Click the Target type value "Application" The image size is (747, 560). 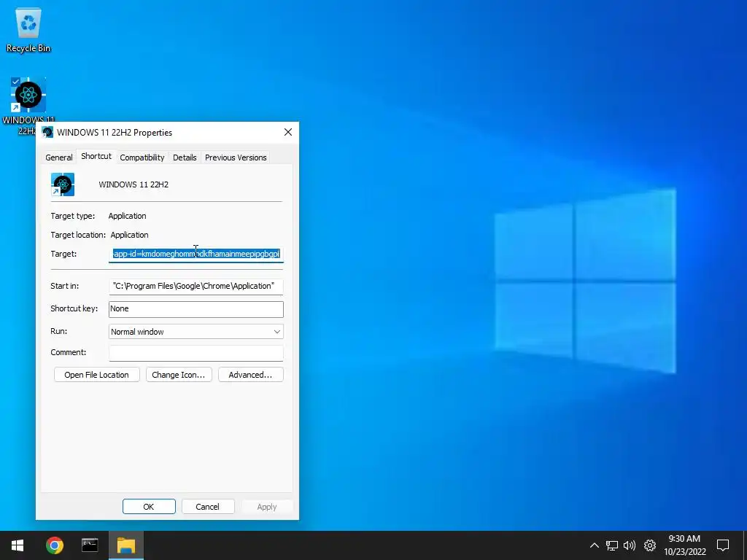pyautogui.click(x=127, y=216)
